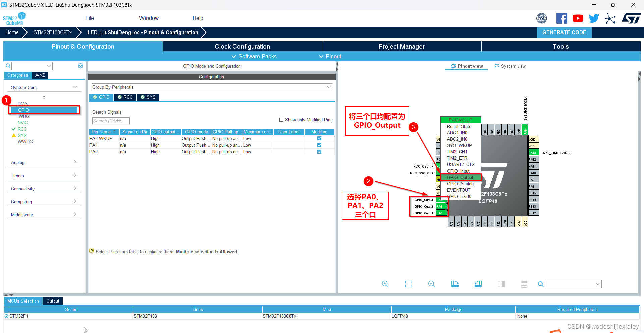This screenshot has height=333, width=644.
Task: Click the PB12 pin on chip
Action: coord(533,213)
